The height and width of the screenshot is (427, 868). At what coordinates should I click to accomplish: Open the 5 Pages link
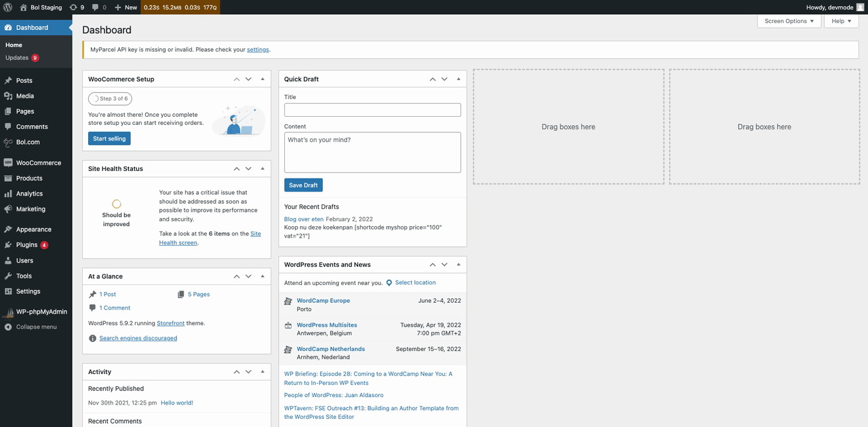[199, 295]
